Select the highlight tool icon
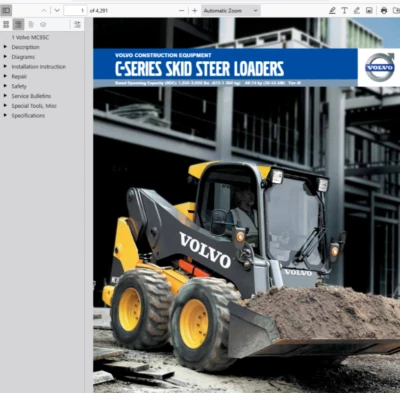 [x=332, y=11]
